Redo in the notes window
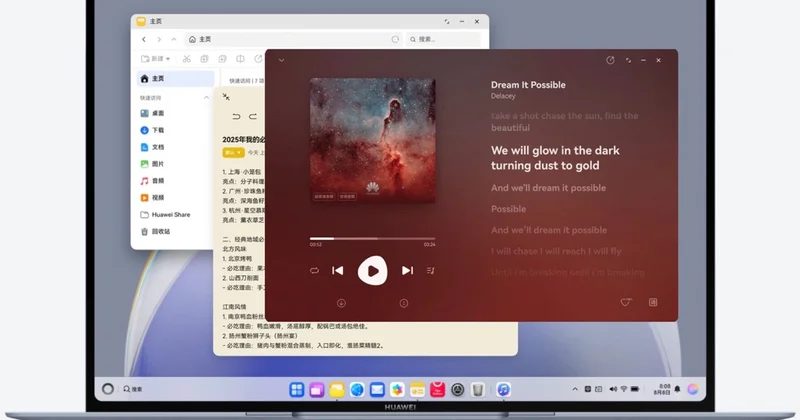 click(253, 117)
